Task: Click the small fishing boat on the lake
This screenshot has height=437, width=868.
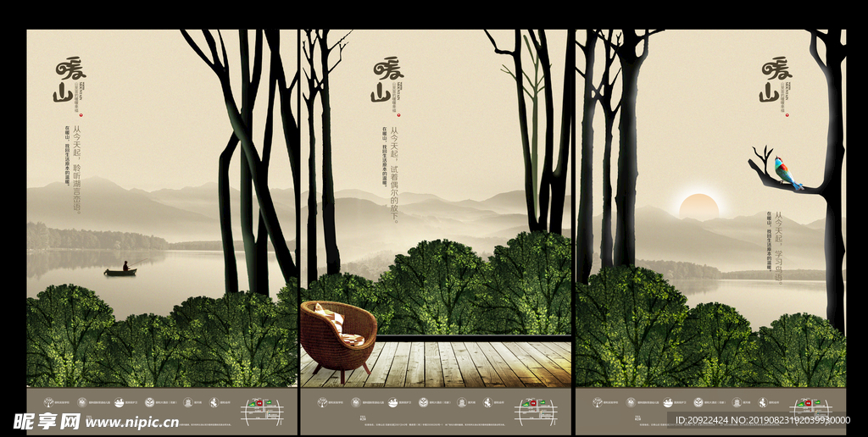Action: pos(121,270)
